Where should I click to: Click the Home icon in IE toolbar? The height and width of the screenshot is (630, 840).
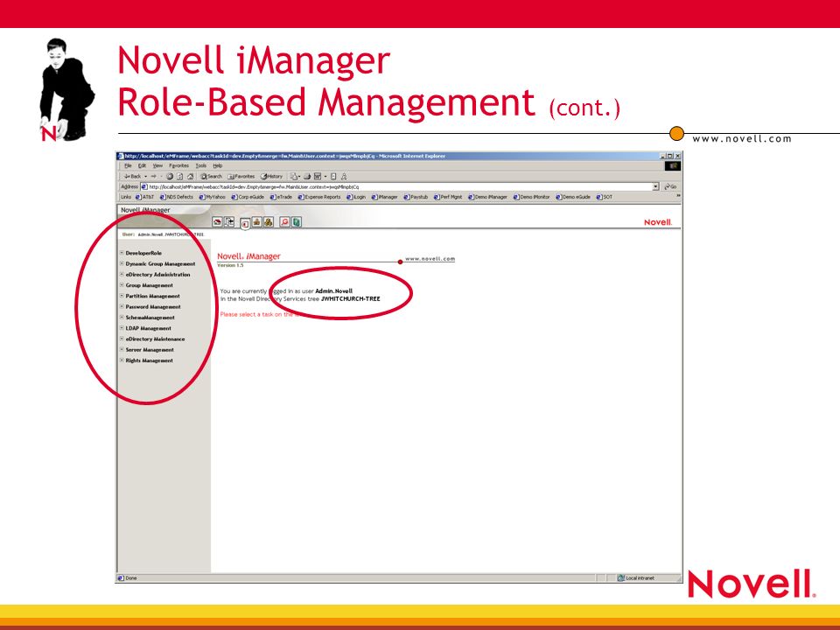(190, 176)
